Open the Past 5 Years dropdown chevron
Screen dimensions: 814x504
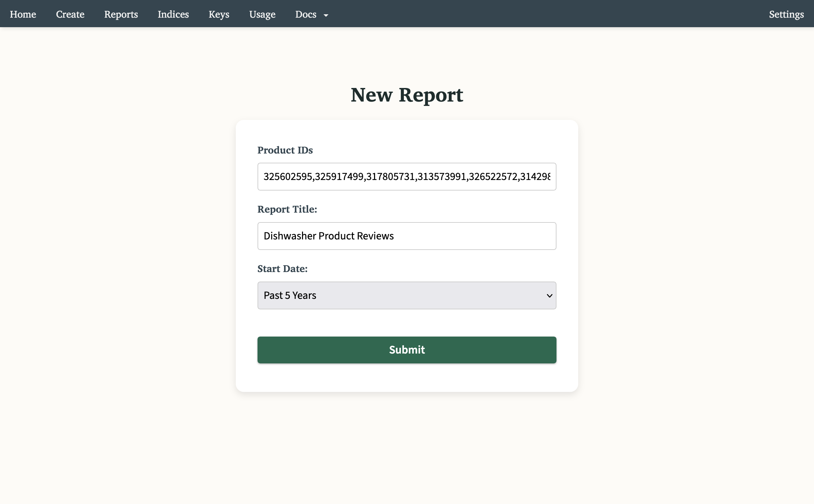549,295
